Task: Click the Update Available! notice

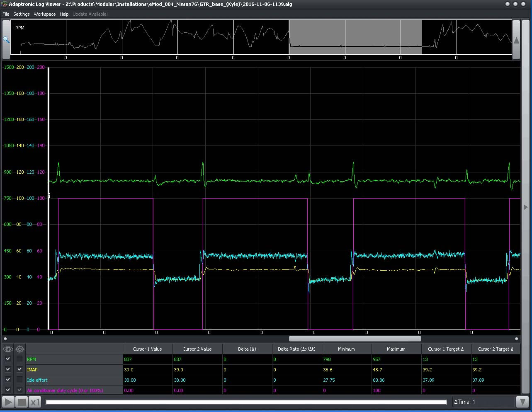Action: (x=90, y=14)
